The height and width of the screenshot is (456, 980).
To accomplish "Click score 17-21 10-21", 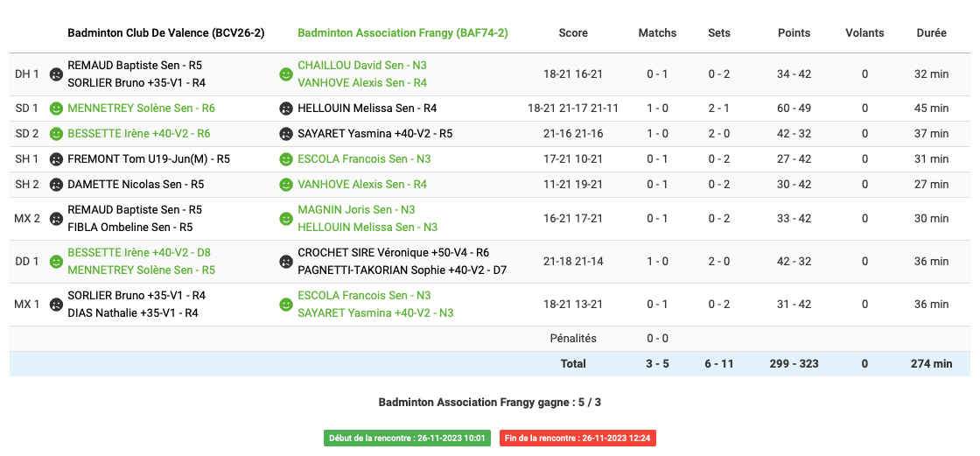I will pyautogui.click(x=573, y=159).
